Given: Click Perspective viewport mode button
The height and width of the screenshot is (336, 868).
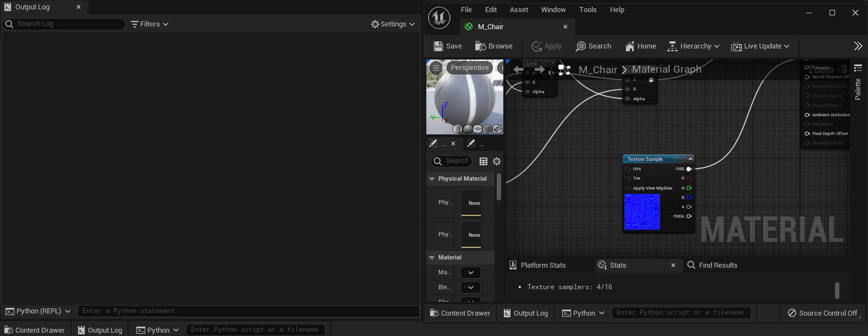Looking at the screenshot, I should [x=470, y=68].
